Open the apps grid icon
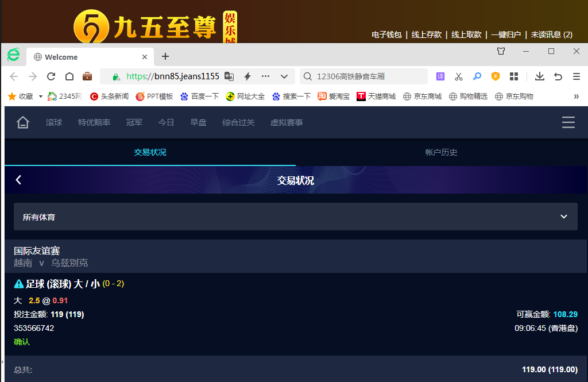Viewport: 588px width, 382px height. pyautogui.click(x=514, y=76)
